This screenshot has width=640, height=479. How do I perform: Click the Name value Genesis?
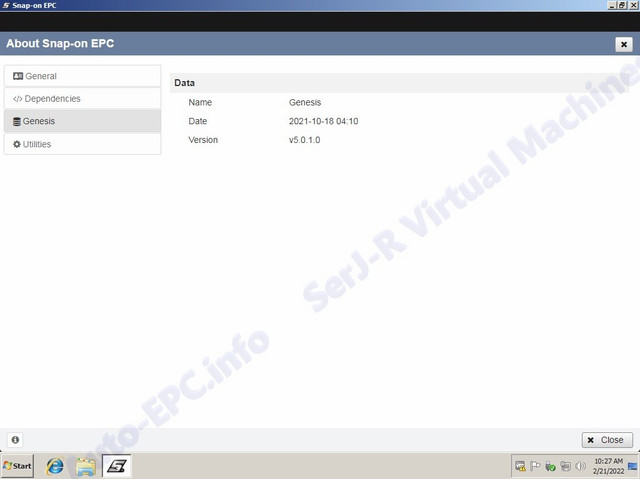(305, 102)
